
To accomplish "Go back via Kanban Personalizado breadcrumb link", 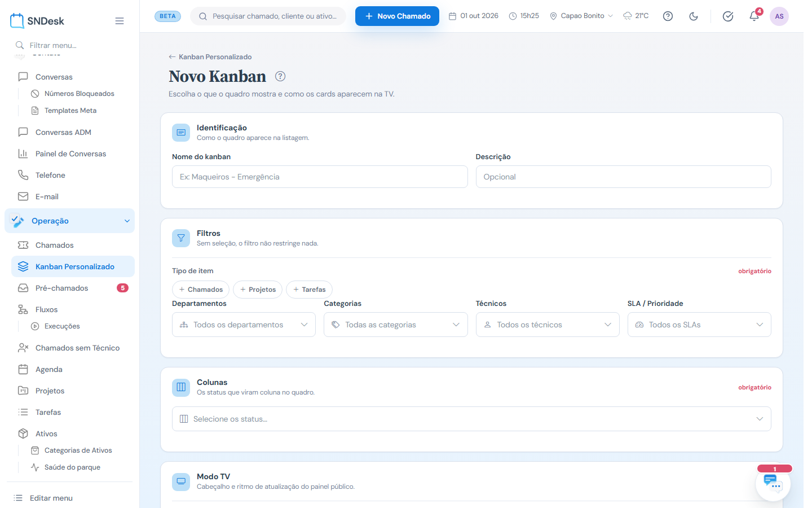I will pos(210,57).
